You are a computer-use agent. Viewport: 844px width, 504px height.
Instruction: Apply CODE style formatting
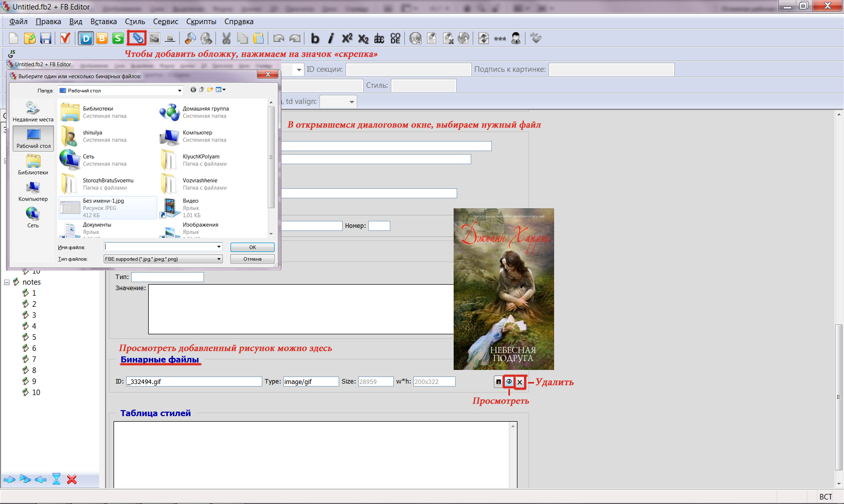point(395,38)
